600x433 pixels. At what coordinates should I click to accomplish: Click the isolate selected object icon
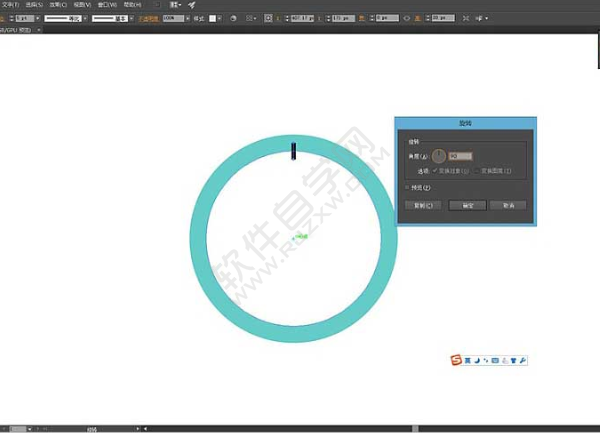tap(466, 18)
